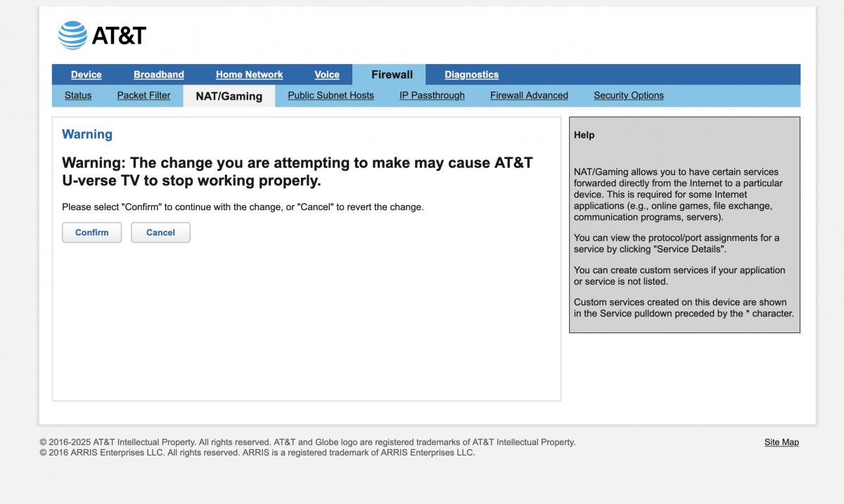The image size is (844, 504).
Task: Open Public Subnet Hosts sub-tab
Action: click(331, 96)
